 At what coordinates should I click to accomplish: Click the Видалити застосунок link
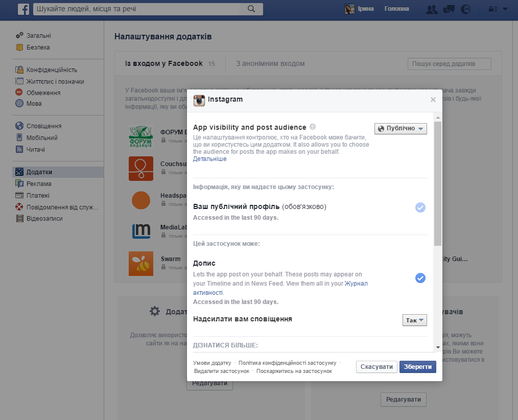pyautogui.click(x=222, y=371)
